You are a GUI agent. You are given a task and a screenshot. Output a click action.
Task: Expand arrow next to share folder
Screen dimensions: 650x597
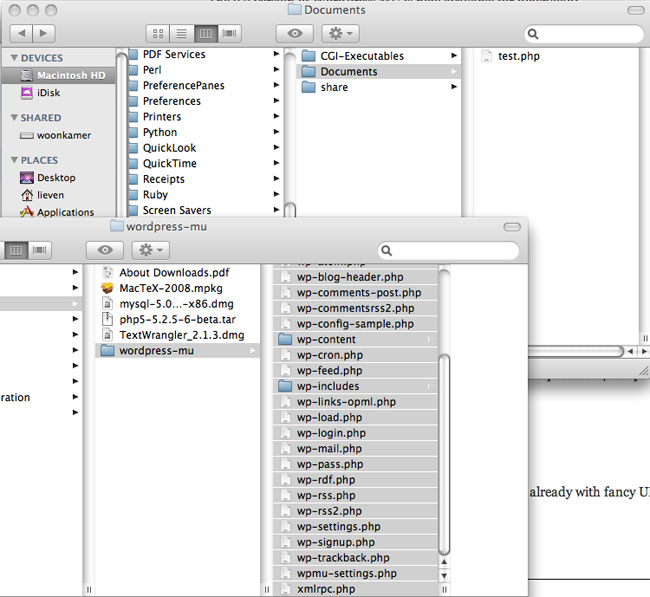tap(454, 87)
